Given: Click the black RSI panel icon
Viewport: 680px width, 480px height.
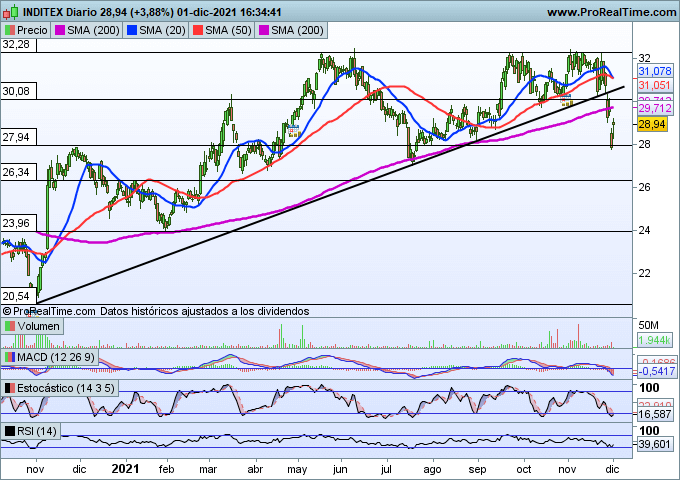Looking at the screenshot, I should click(x=10, y=431).
